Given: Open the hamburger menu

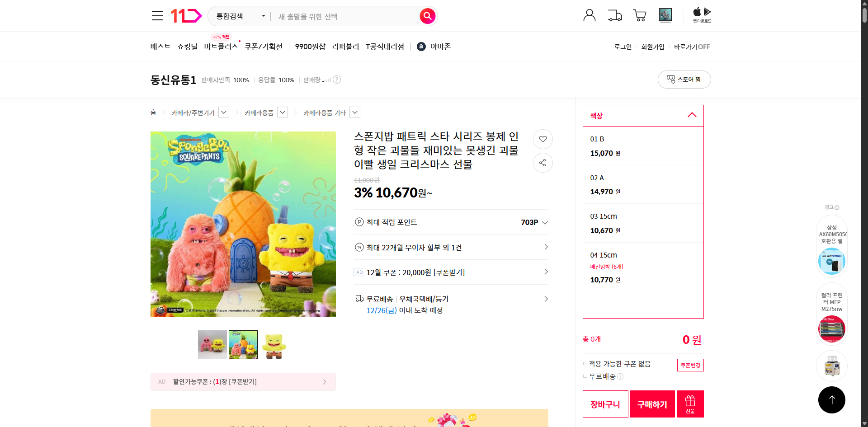Looking at the screenshot, I should click(157, 15).
